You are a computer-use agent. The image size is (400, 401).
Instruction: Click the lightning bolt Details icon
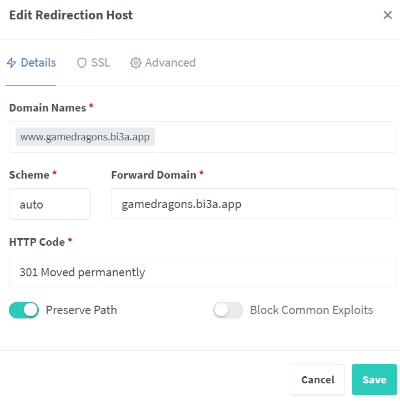pos(11,63)
